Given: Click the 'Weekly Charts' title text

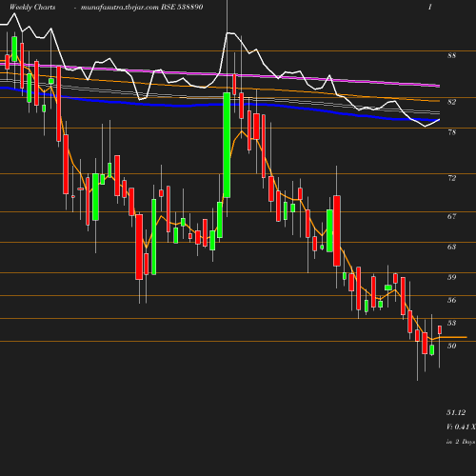Looking at the screenshot, I should (x=32, y=7).
